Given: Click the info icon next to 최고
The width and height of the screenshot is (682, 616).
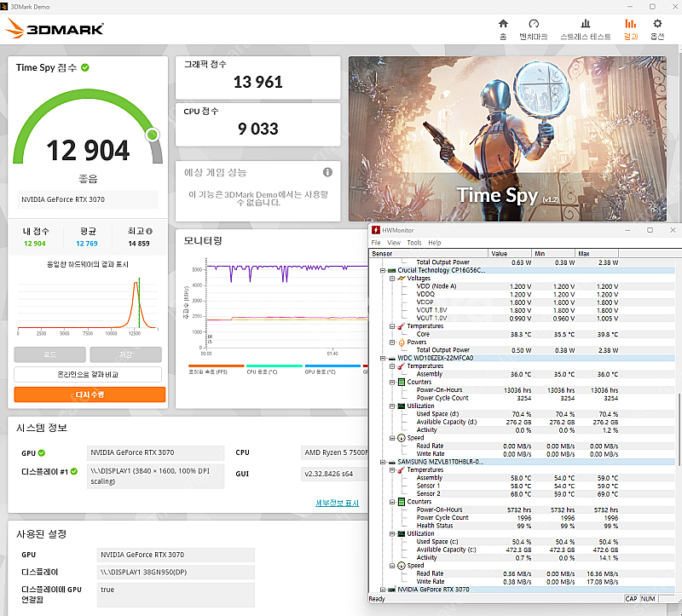Looking at the screenshot, I should point(149,231).
